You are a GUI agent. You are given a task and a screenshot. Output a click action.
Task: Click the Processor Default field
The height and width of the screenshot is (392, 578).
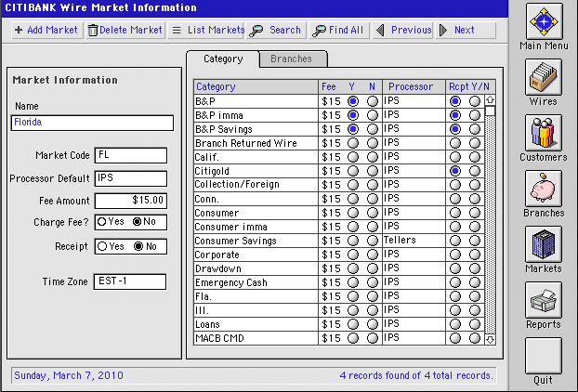[x=131, y=178]
